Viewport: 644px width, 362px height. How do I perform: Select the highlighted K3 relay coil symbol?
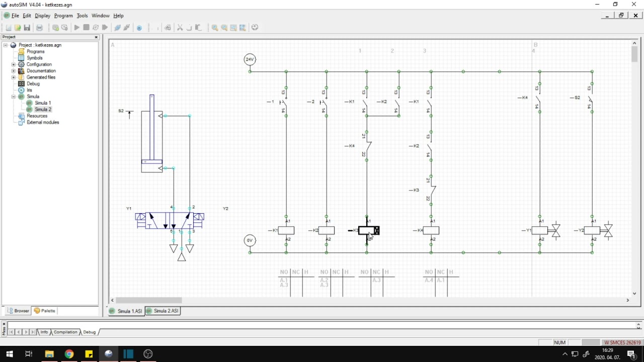tap(369, 231)
